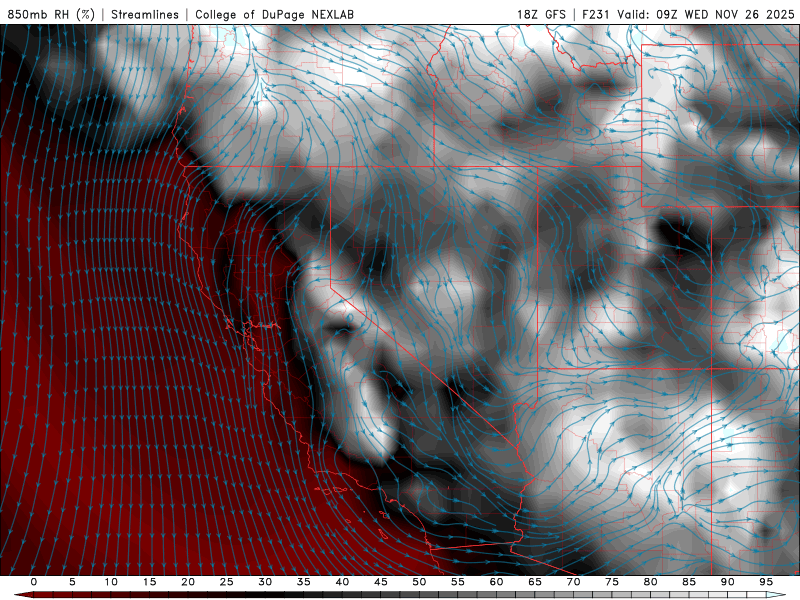Click the '75' value on color scale
This screenshot has width=800, height=600.
click(x=612, y=582)
